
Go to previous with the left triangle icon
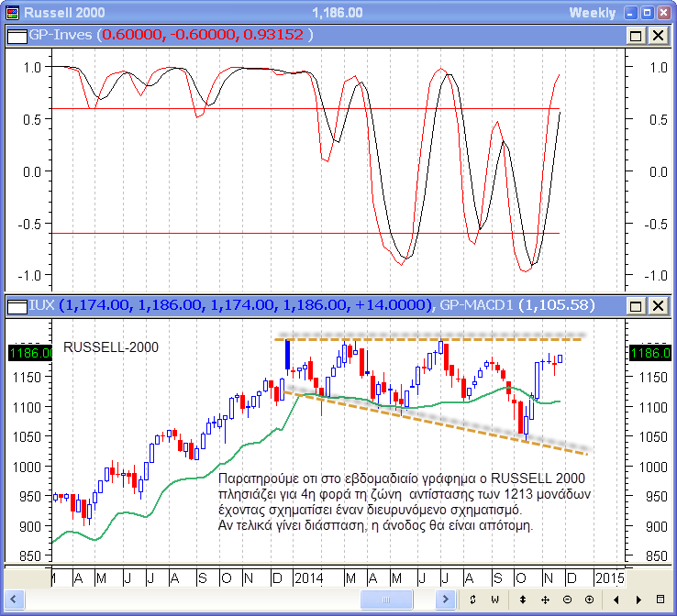click(616, 599)
